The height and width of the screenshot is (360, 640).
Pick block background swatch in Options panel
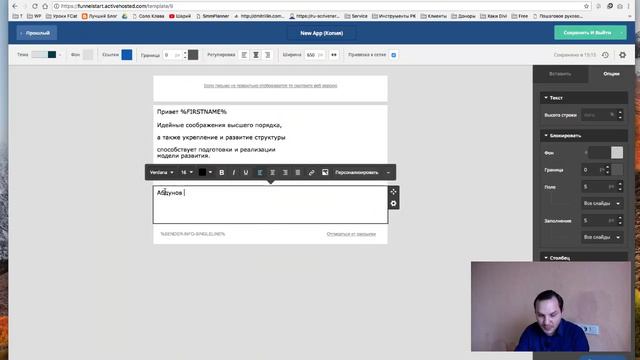pyautogui.click(x=617, y=153)
